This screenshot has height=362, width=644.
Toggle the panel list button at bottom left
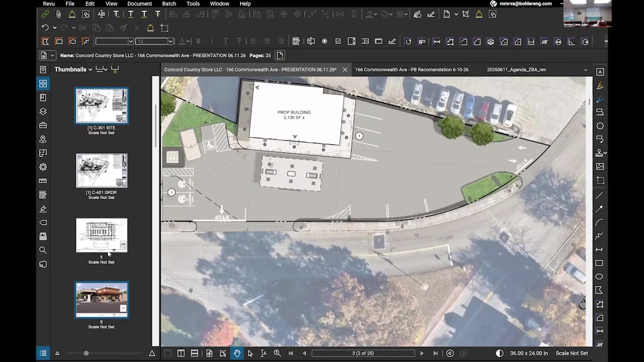[x=43, y=353]
